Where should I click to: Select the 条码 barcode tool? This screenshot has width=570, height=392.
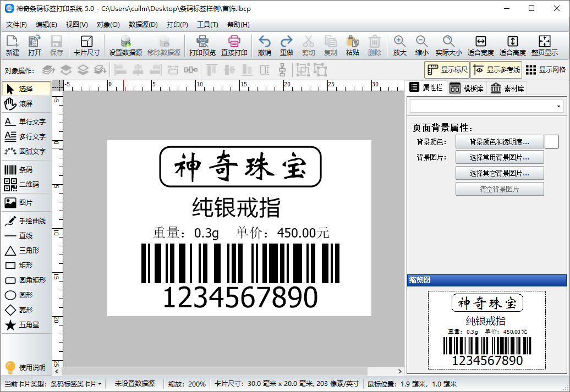coord(25,170)
